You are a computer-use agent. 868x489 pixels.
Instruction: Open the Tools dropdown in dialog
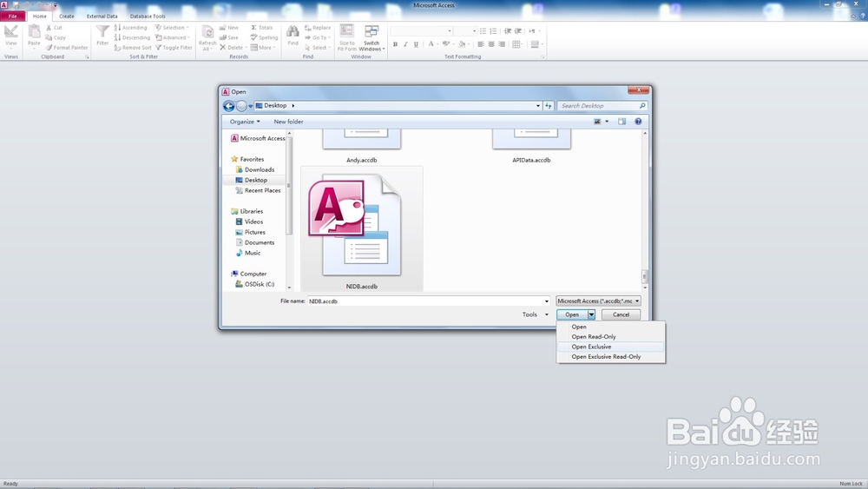click(535, 314)
